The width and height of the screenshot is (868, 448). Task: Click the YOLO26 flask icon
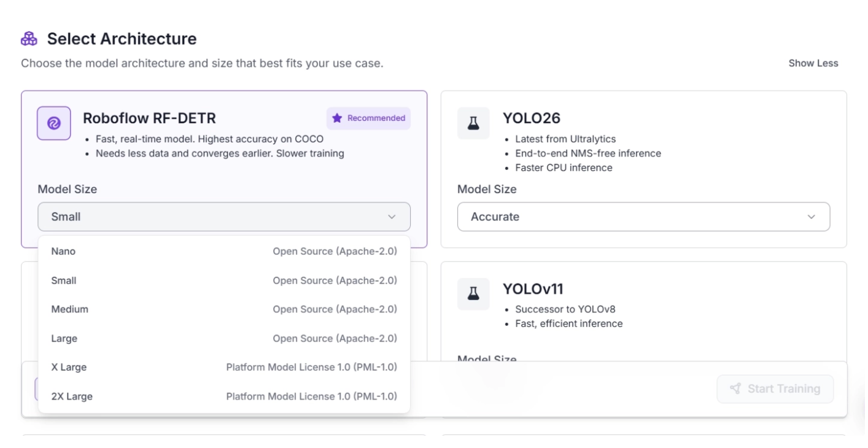[x=473, y=123]
